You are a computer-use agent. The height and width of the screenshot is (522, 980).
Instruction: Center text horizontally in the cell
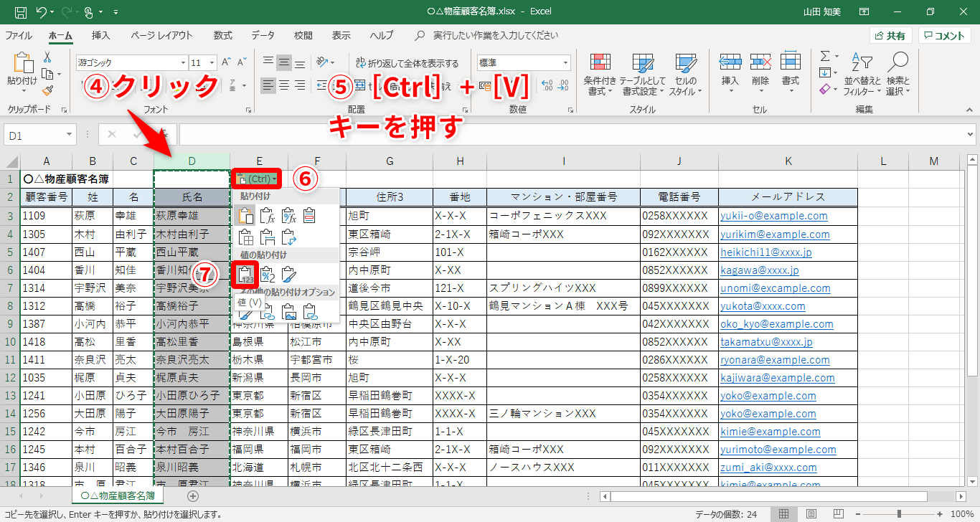pos(284,86)
